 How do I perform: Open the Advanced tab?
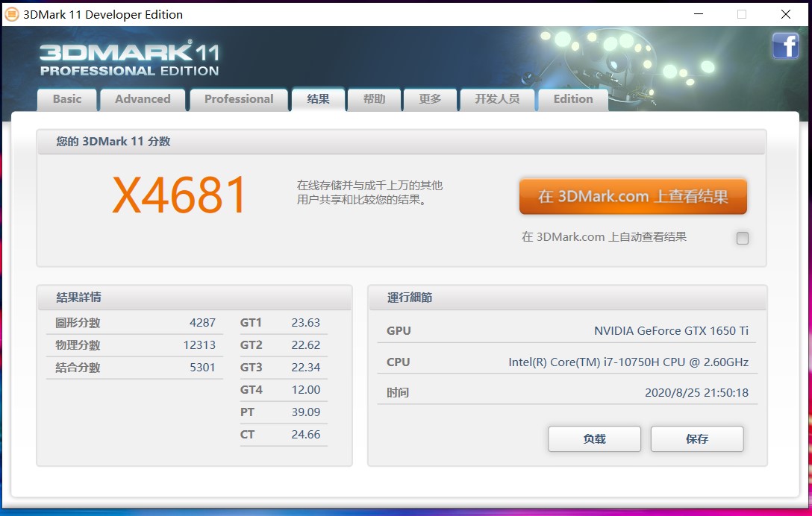point(143,99)
